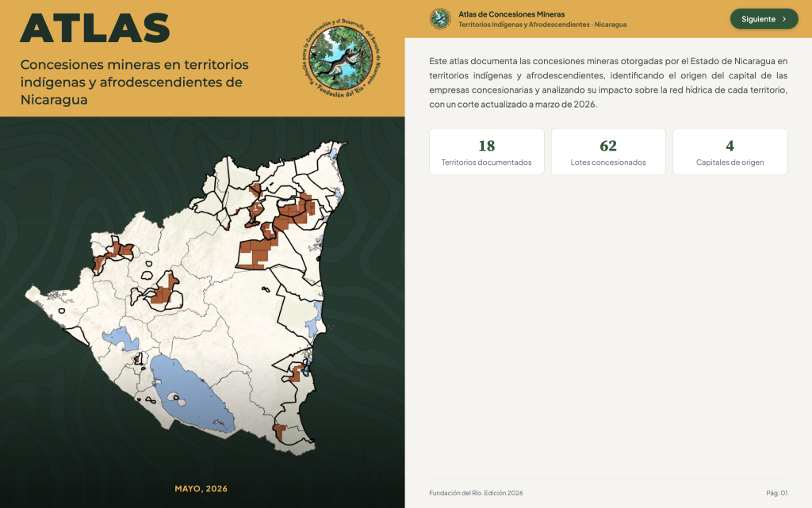Open the 4 Capitales de origen card
Image resolution: width=812 pixels, height=508 pixels.
point(730,151)
